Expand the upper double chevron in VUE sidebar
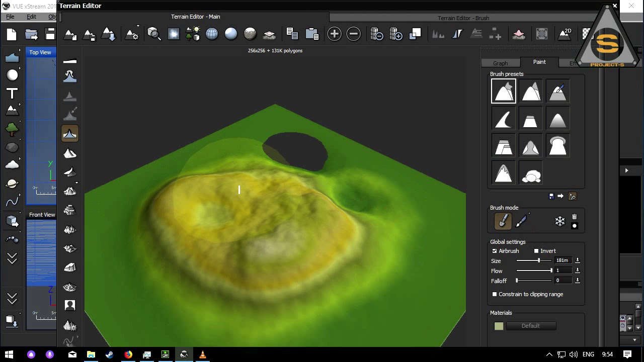 [12, 258]
